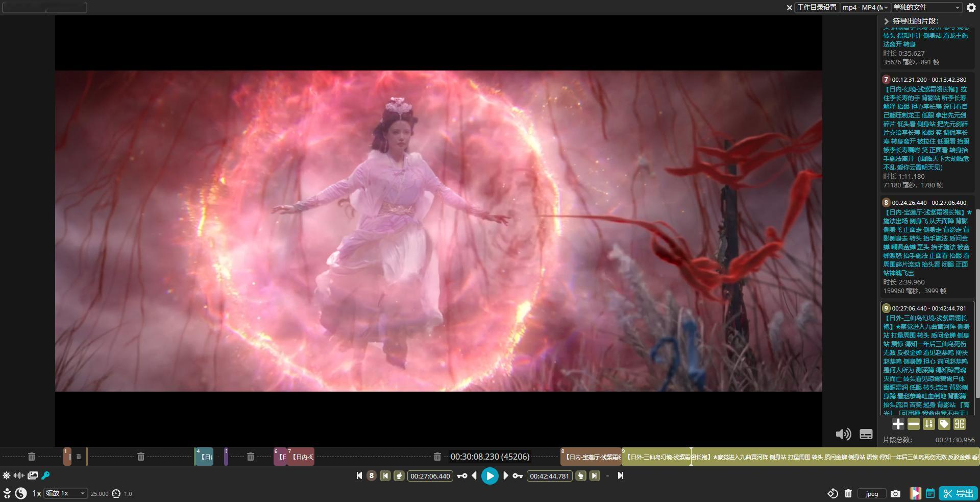Click the current segment number 8 badge
Image resolution: width=980 pixels, height=502 pixels.
coord(372,475)
